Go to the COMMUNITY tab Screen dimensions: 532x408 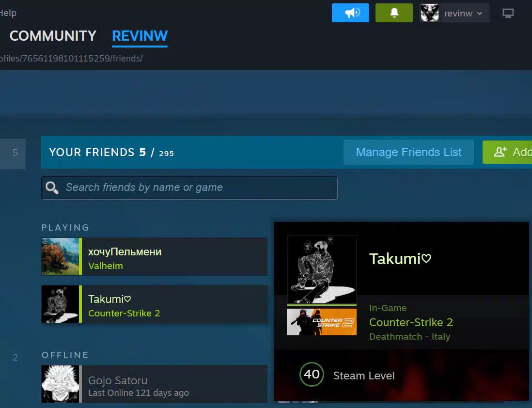[53, 36]
